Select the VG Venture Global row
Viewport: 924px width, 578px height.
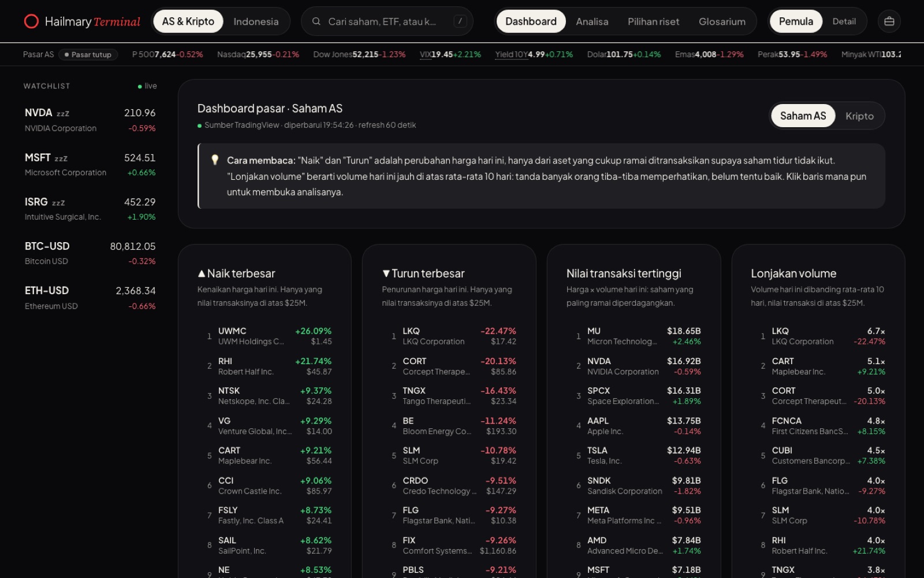(265, 426)
